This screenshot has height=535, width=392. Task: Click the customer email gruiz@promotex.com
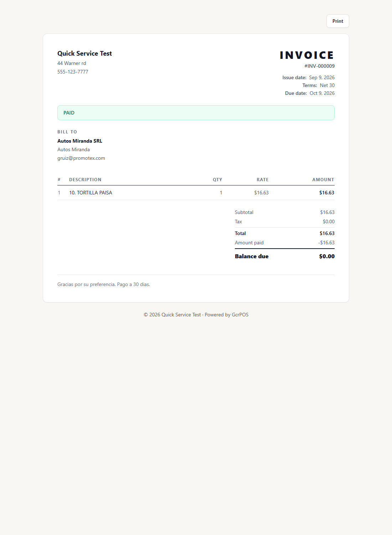point(81,158)
